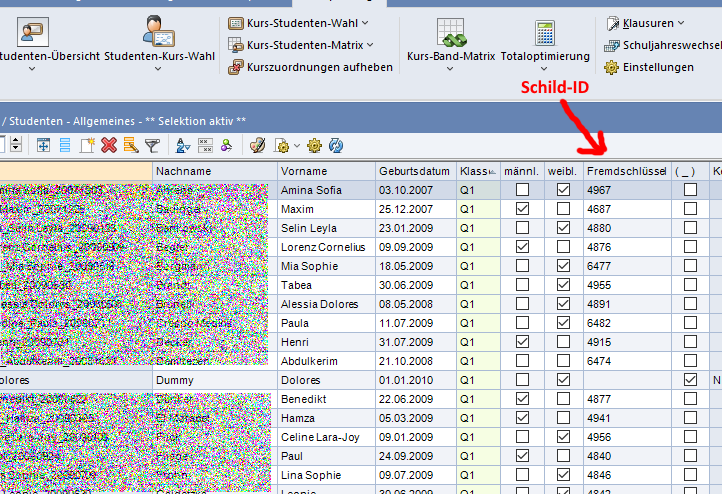Toggle männl. checkbox for Abdulkerim
Screen dimensions: 722x494
522,361
